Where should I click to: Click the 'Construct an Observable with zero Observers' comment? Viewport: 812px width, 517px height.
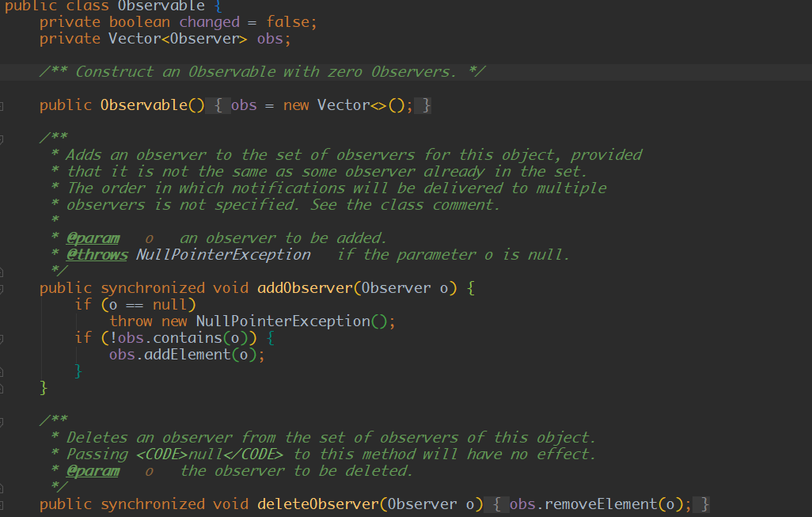(x=263, y=71)
